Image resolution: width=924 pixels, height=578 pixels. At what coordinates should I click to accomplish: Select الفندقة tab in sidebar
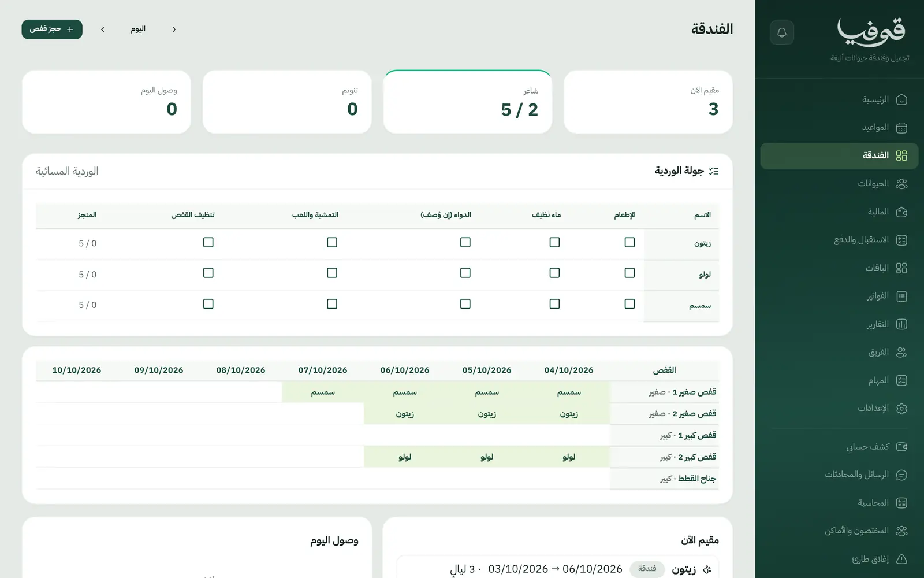point(839,156)
